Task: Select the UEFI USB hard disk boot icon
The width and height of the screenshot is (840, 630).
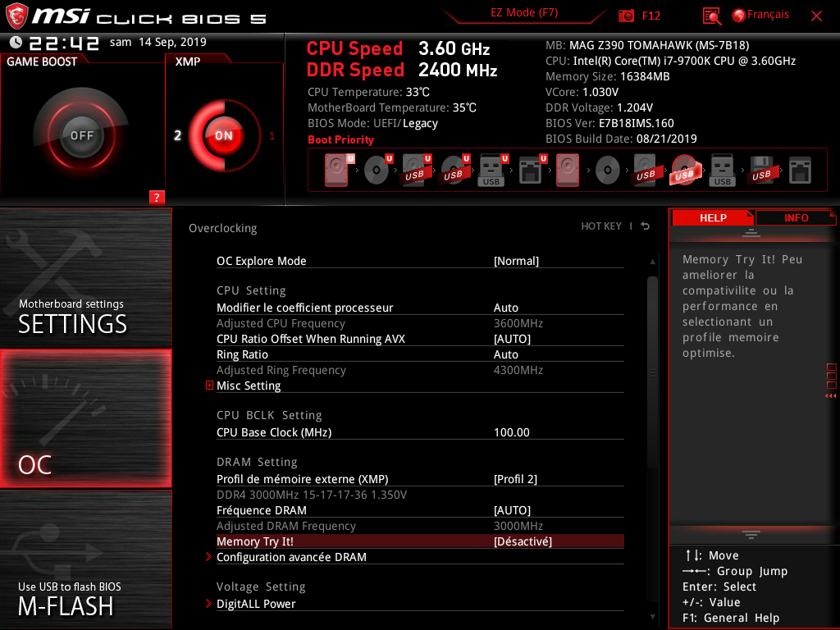Action: (416, 171)
